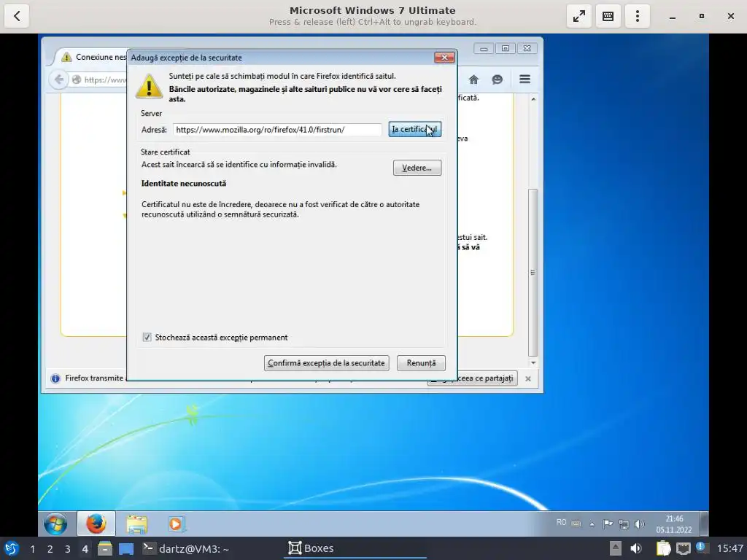This screenshot has width=747, height=560.
Task: Click host tray eject upward arrow icon
Action: pyautogui.click(x=616, y=548)
